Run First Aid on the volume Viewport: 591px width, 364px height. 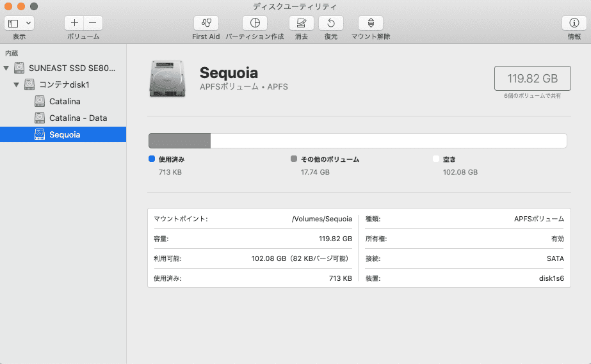[x=206, y=23]
